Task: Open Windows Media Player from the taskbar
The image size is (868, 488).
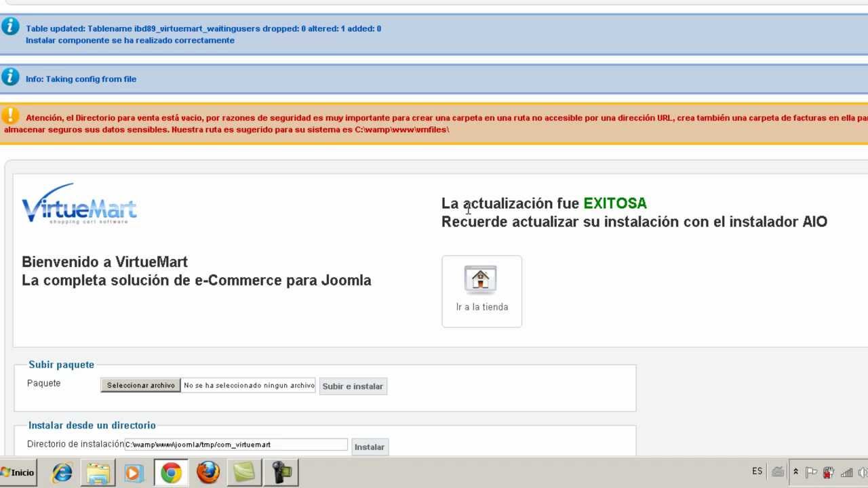Action: click(134, 472)
